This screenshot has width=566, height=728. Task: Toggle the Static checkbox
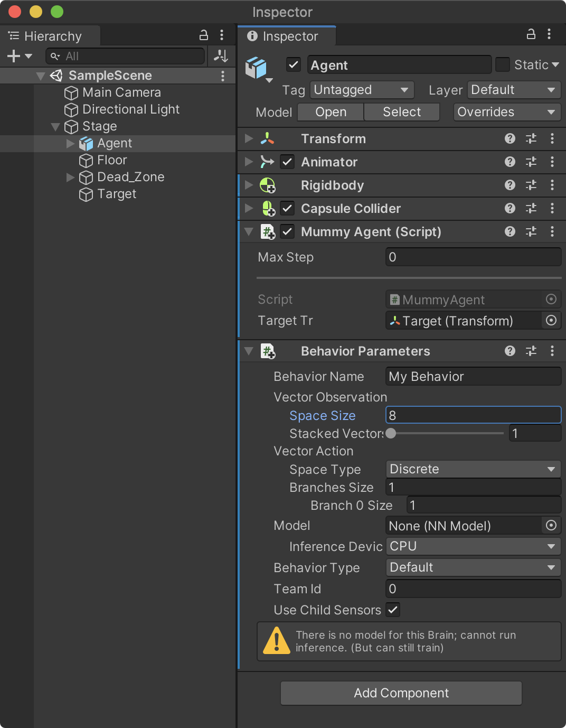503,64
